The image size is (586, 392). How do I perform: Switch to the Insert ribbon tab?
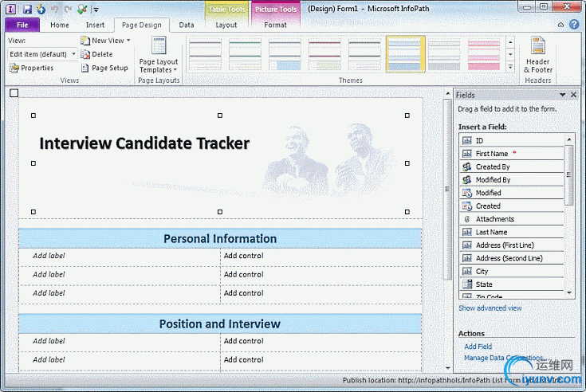click(x=96, y=25)
